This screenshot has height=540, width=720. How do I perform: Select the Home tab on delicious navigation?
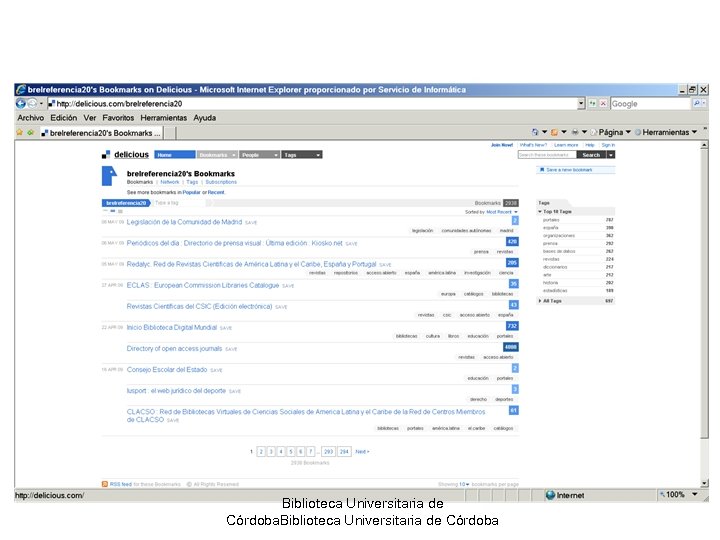174,155
